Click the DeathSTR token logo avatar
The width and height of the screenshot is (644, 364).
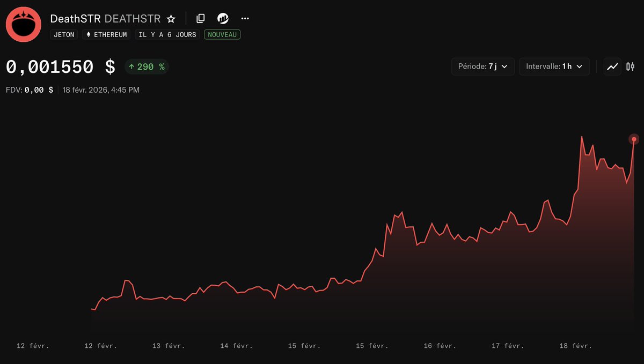23,24
